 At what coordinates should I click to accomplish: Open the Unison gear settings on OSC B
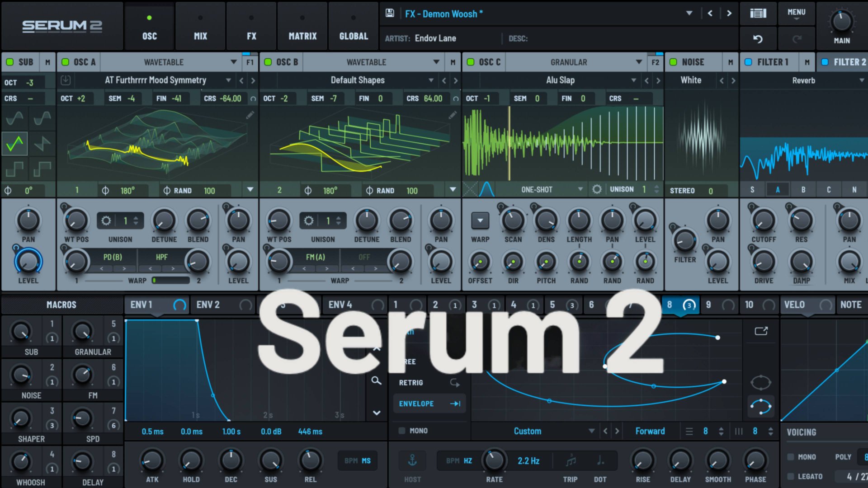309,221
